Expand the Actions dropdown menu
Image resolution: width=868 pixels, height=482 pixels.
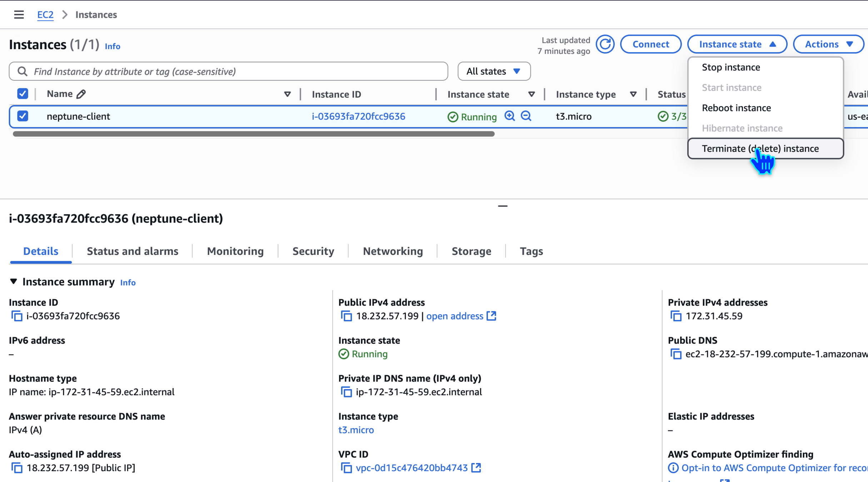(828, 44)
